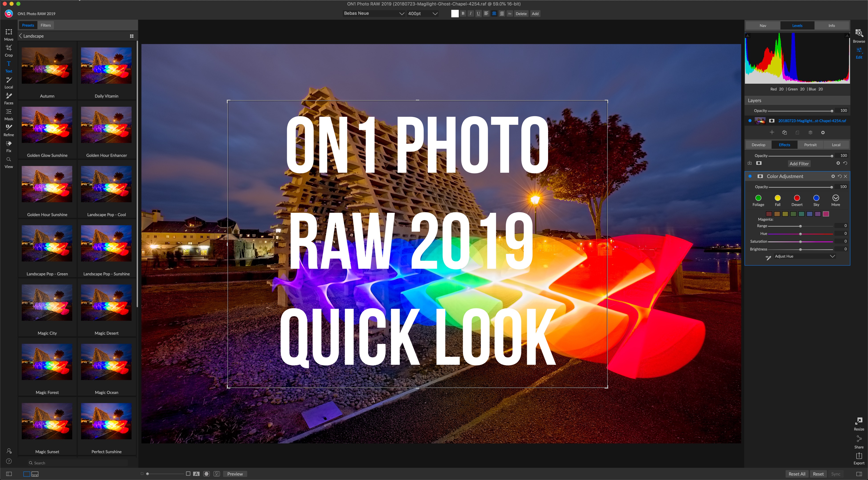Toggle layer visibility blue dot in Layers
Image resolution: width=868 pixels, height=480 pixels.
(750, 120)
